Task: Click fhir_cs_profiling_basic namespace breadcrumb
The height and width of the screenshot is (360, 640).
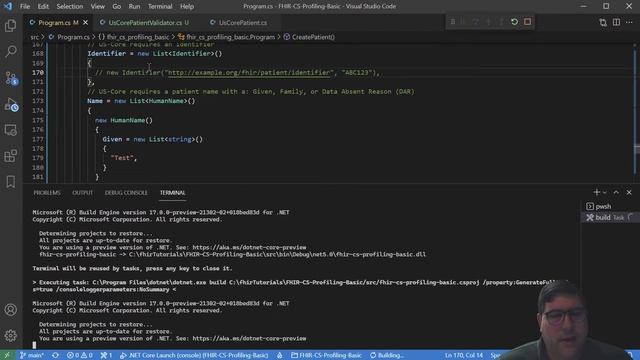Action: [133, 37]
